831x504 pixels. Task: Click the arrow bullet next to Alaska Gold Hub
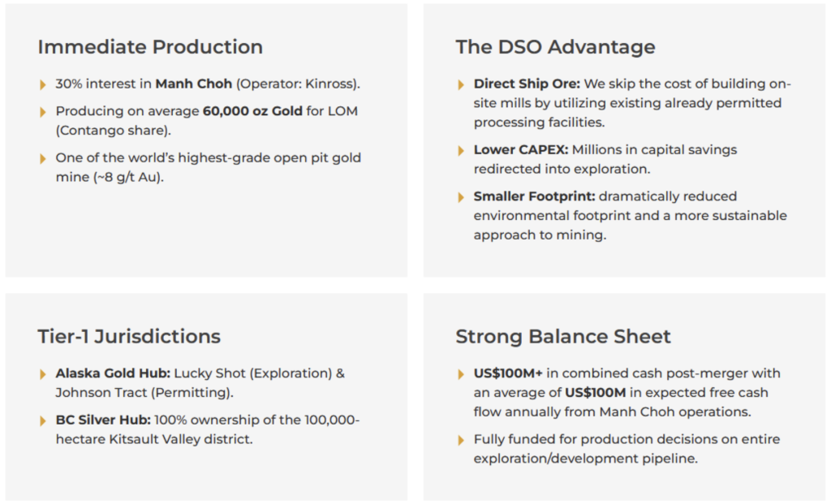click(x=43, y=374)
